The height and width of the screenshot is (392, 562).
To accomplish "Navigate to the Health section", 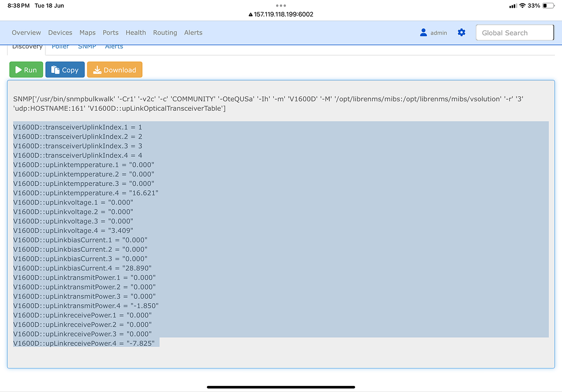I will pyautogui.click(x=136, y=32).
